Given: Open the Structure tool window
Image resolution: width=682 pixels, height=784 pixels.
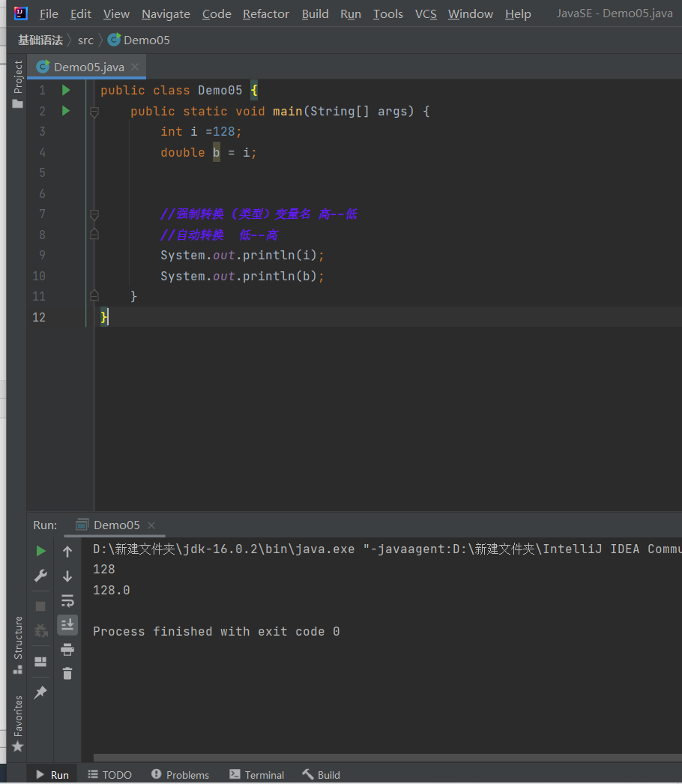Looking at the screenshot, I should point(18,645).
